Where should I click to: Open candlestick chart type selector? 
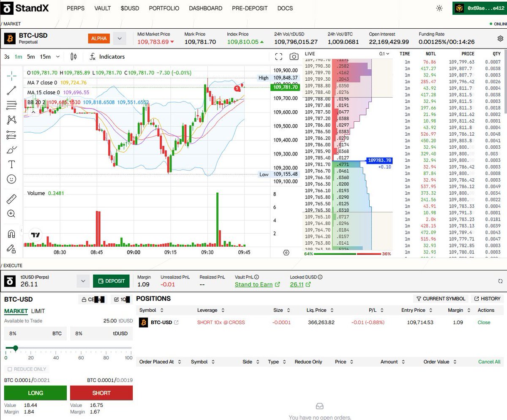click(x=74, y=57)
